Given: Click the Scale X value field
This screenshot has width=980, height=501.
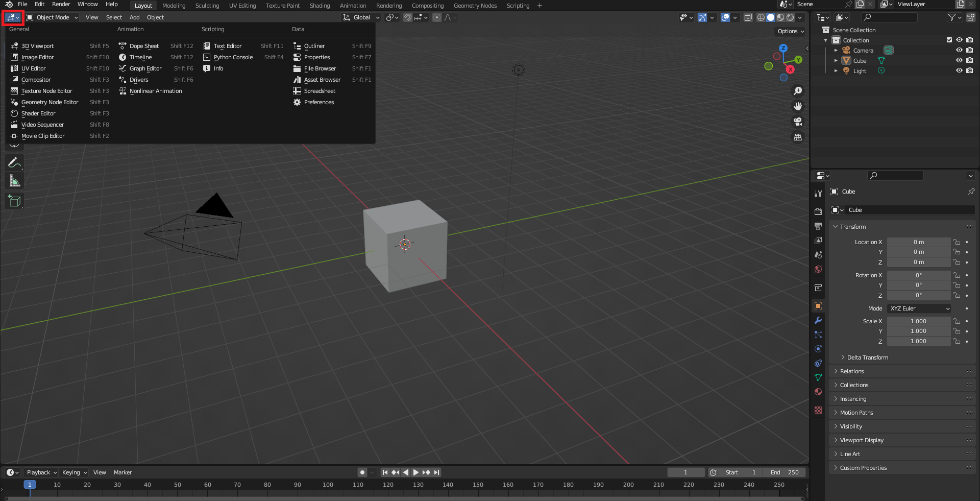Looking at the screenshot, I should 919,321.
